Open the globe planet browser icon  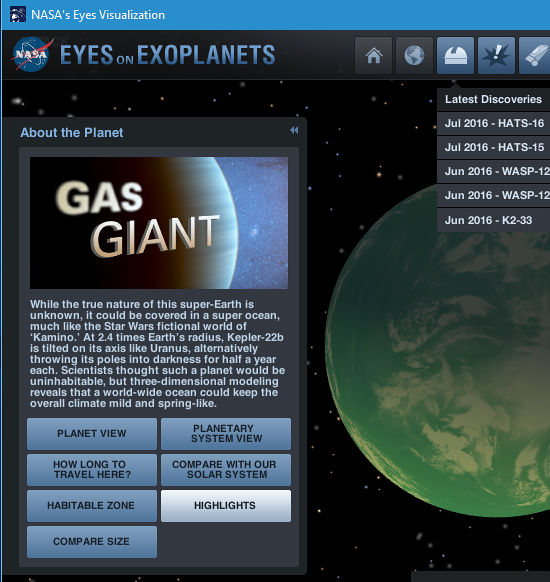coord(414,55)
